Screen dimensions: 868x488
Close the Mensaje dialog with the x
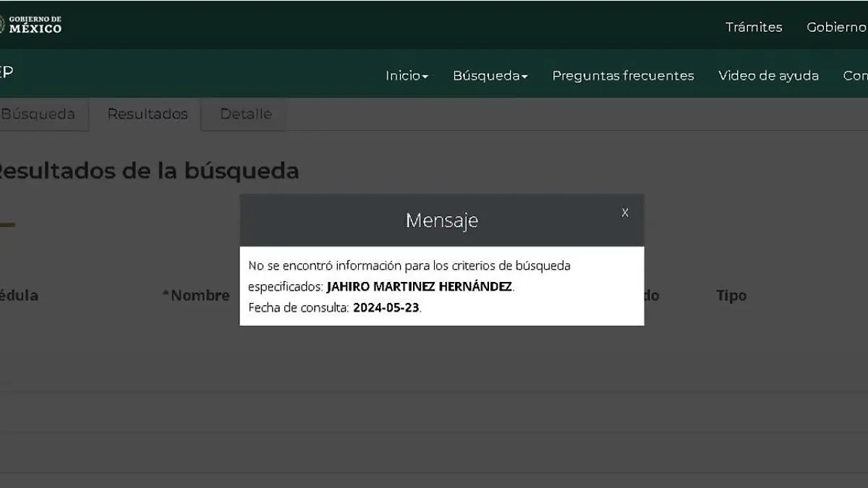pos(625,213)
